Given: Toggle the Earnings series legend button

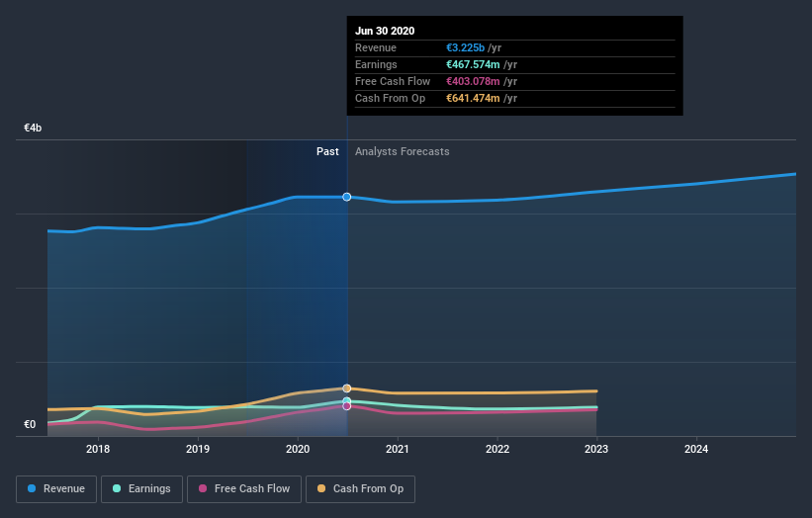Looking at the screenshot, I should pos(141,489).
